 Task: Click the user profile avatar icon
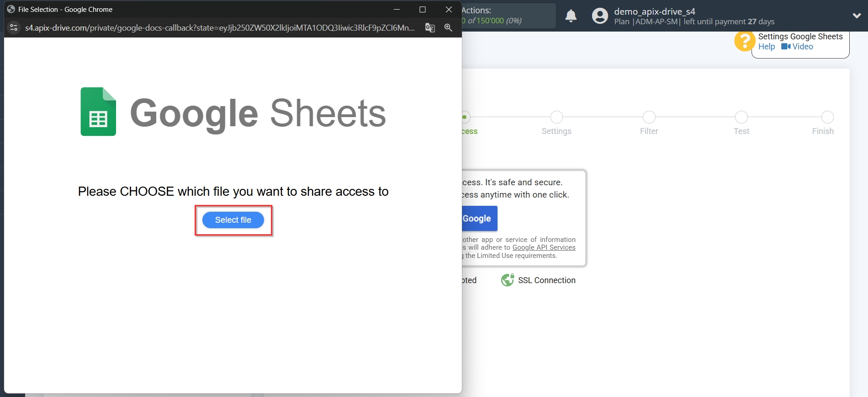coord(600,16)
